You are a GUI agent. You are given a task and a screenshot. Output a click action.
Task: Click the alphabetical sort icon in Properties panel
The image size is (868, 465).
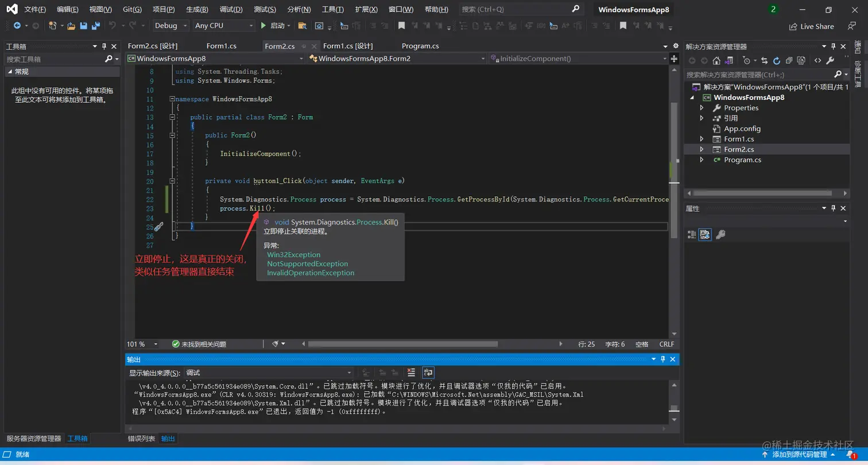pos(705,234)
